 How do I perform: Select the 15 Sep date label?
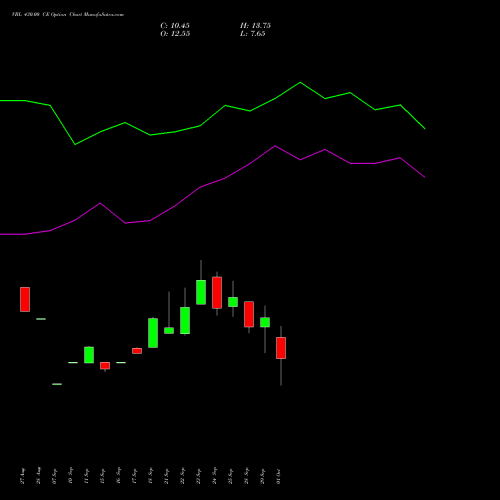pyautogui.click(x=103, y=476)
